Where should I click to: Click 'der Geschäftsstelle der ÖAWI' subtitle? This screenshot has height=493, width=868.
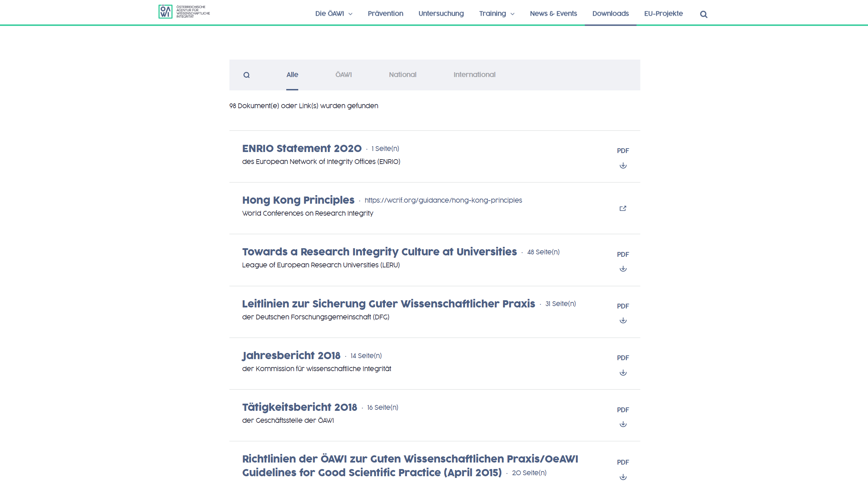point(288,420)
